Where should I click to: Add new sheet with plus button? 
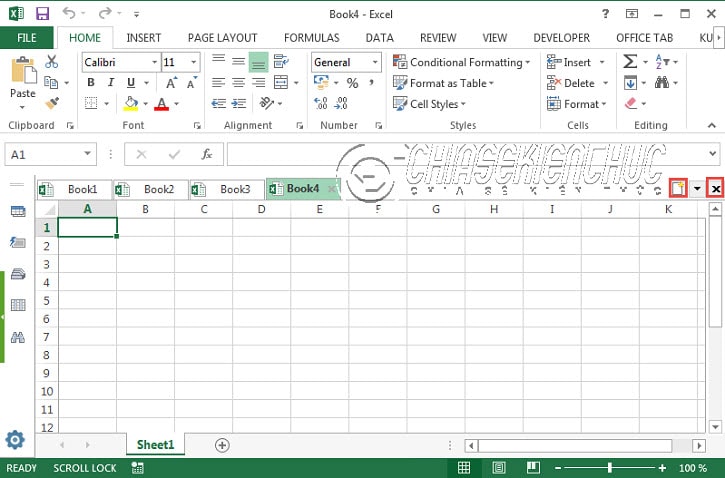(x=222, y=445)
